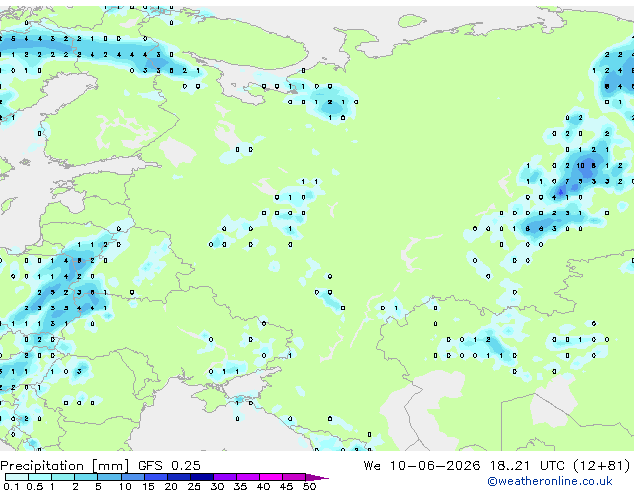This screenshot has height=490, width=634.
Task: Select the 45–50 mm legend color swatch
Action: (x=294, y=477)
